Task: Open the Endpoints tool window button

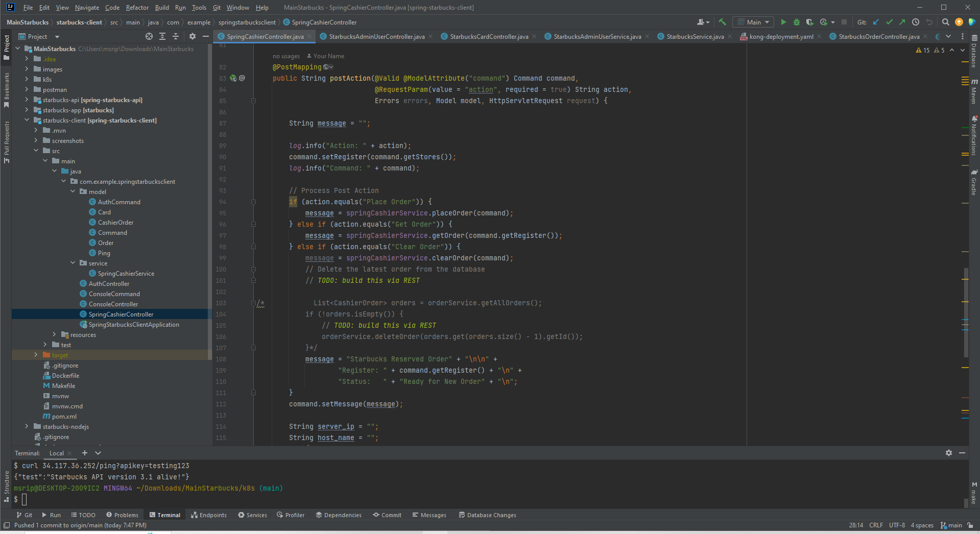Action: [209, 515]
